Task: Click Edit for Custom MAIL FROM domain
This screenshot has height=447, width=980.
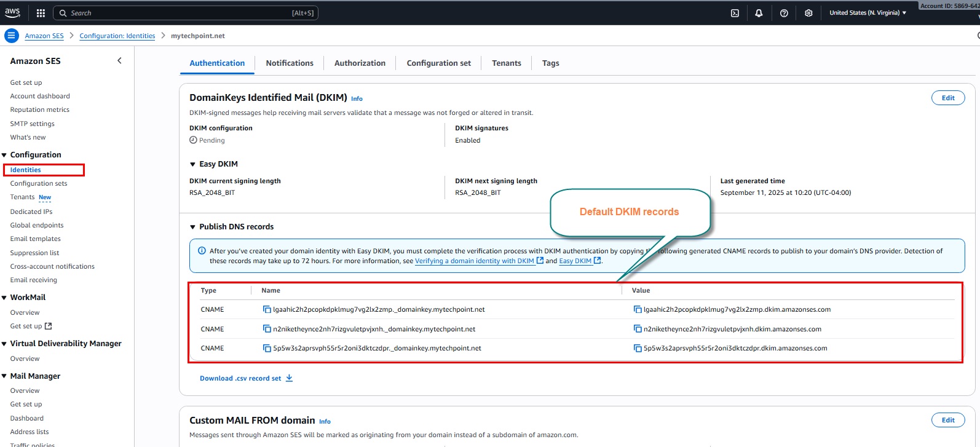Action: point(948,420)
